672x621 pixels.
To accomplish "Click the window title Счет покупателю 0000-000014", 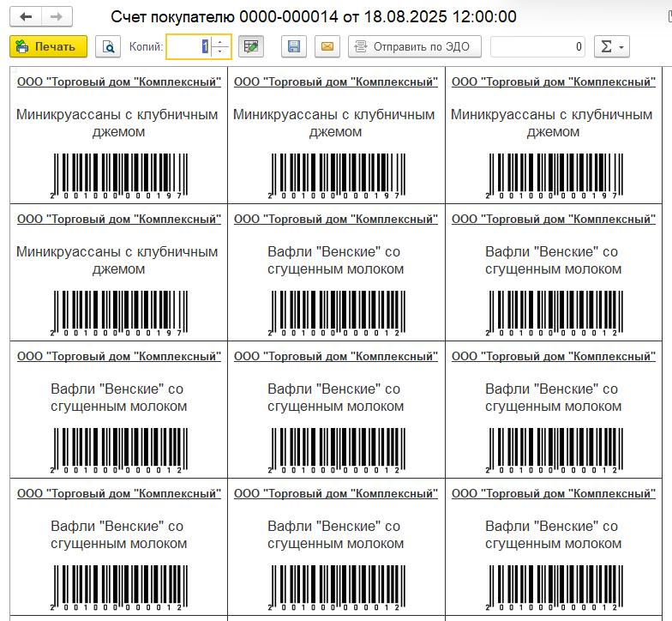I will click(314, 17).
